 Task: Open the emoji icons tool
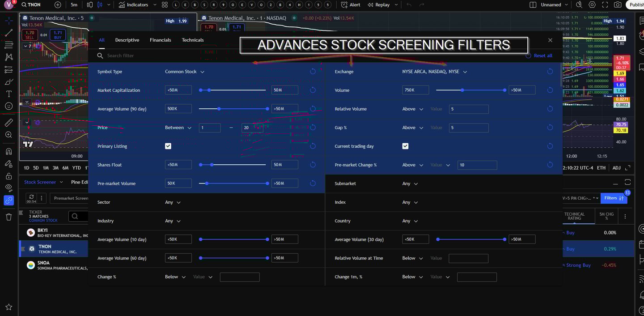[x=8, y=106]
